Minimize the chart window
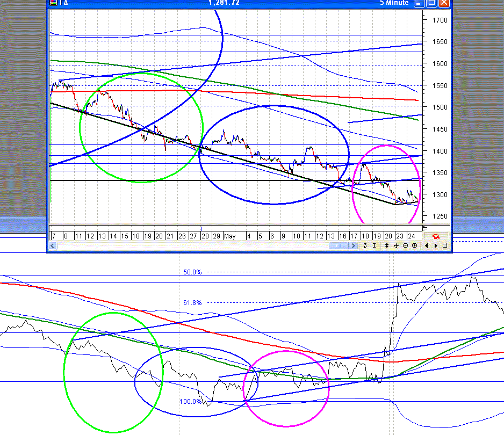Image resolution: width=504 pixels, height=435 pixels. (x=419, y=3)
